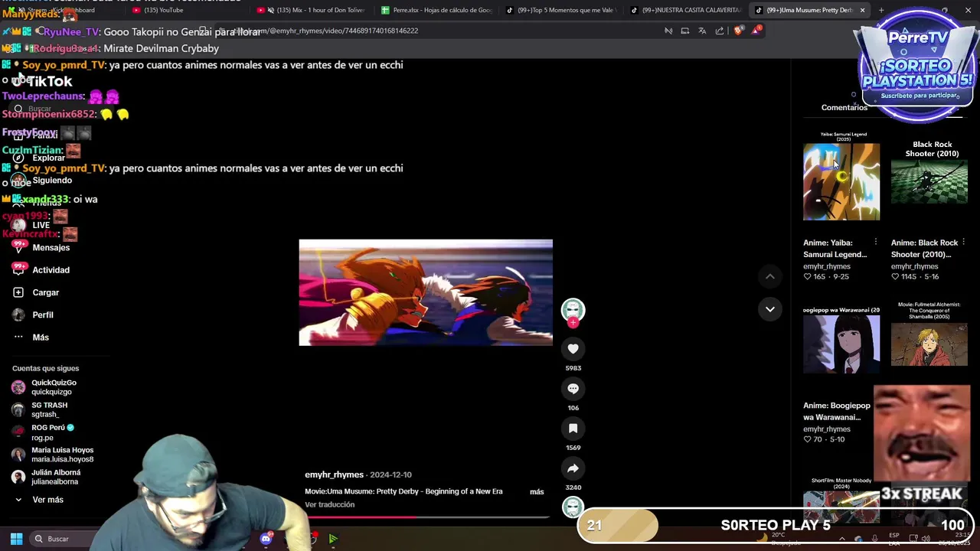Share video using the arrow icon
This screenshot has height=551, width=980.
(x=573, y=468)
